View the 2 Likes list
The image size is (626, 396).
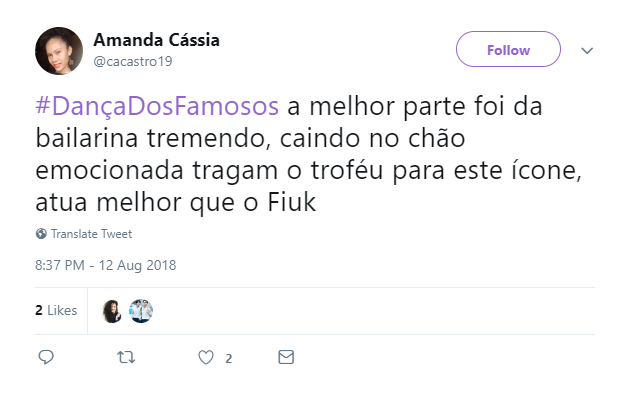tap(56, 310)
